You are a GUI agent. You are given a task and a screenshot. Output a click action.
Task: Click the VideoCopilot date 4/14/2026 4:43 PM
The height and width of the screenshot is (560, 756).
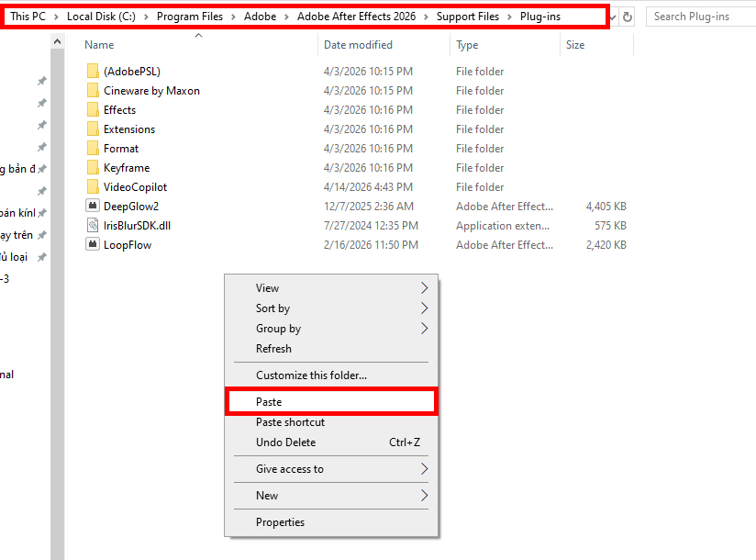[x=368, y=187]
